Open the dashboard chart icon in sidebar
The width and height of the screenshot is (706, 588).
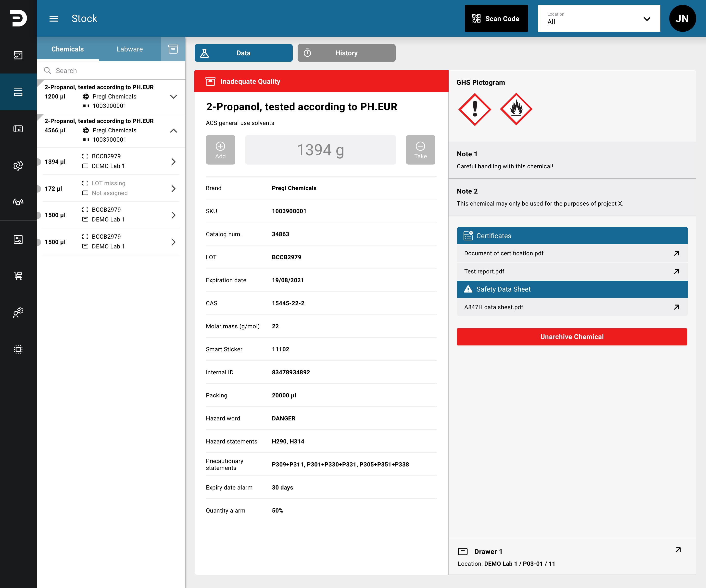tap(18, 55)
